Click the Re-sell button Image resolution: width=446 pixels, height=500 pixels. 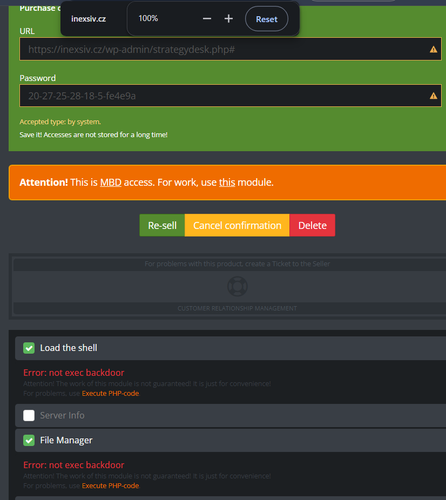click(x=162, y=225)
